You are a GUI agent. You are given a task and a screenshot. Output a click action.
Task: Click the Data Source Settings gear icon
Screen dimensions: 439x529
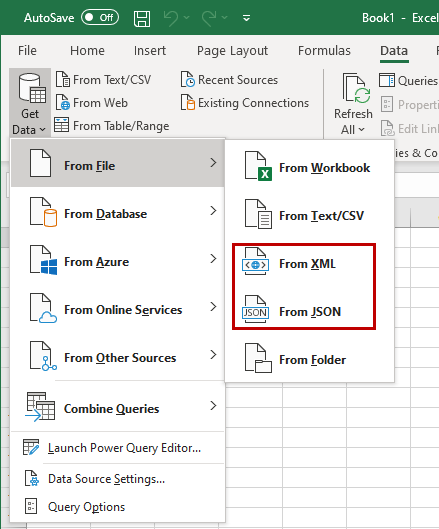pyautogui.click(x=32, y=478)
